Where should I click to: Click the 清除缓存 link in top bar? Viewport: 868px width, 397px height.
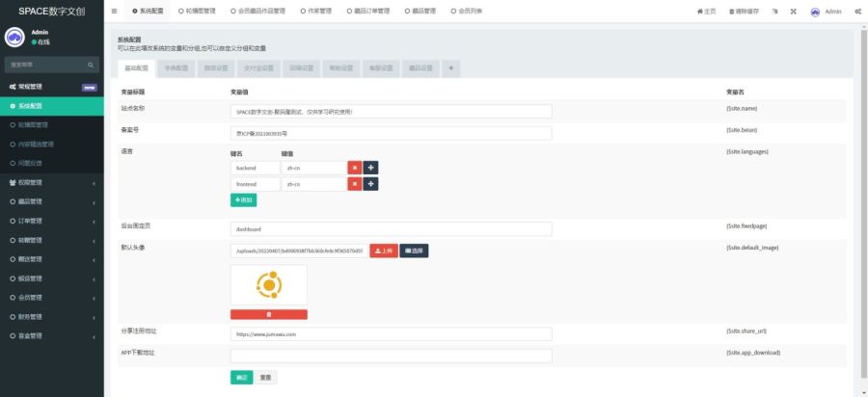[x=743, y=11]
